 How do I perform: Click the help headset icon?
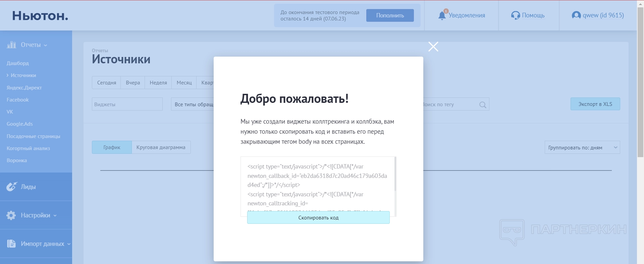(515, 15)
